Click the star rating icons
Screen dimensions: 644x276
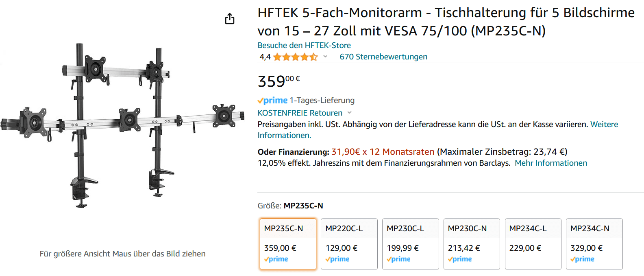point(295,57)
